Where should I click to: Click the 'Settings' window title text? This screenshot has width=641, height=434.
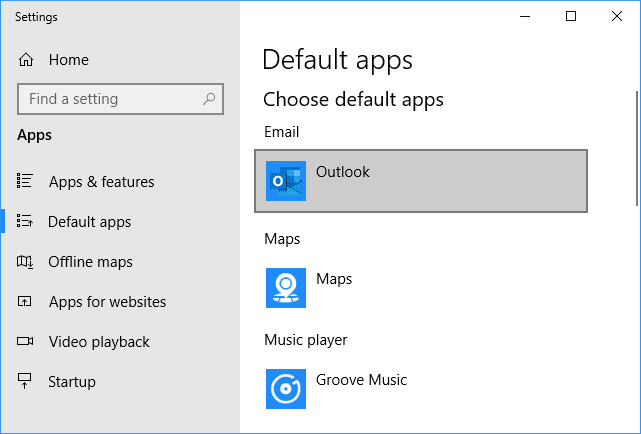(x=36, y=17)
